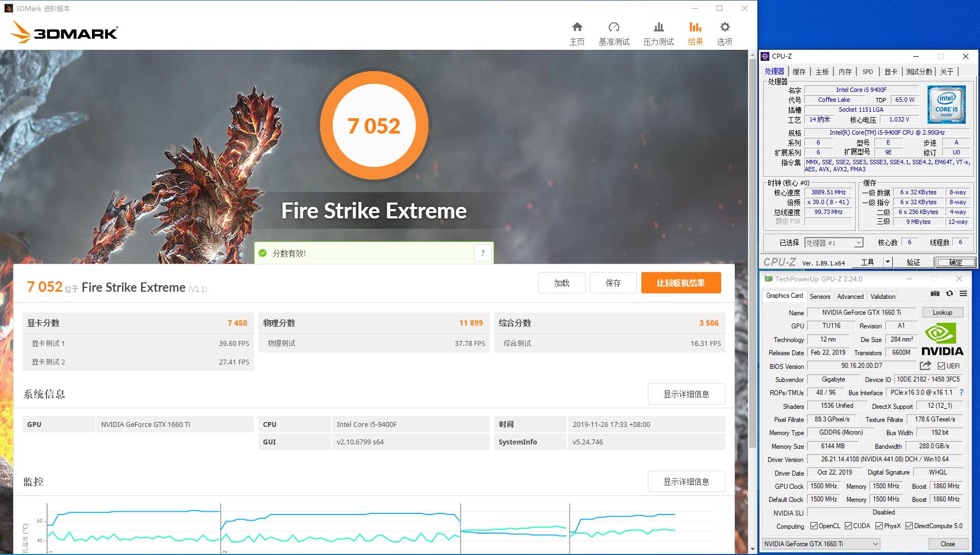Switch to the 内存 tab in CPU-Z

[845, 72]
